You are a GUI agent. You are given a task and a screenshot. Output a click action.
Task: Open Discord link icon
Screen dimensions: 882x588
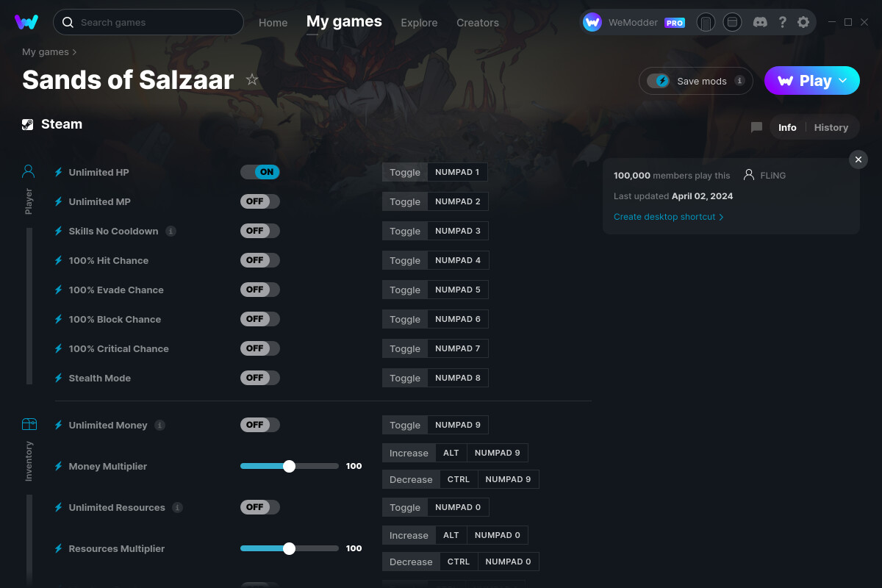coord(761,22)
